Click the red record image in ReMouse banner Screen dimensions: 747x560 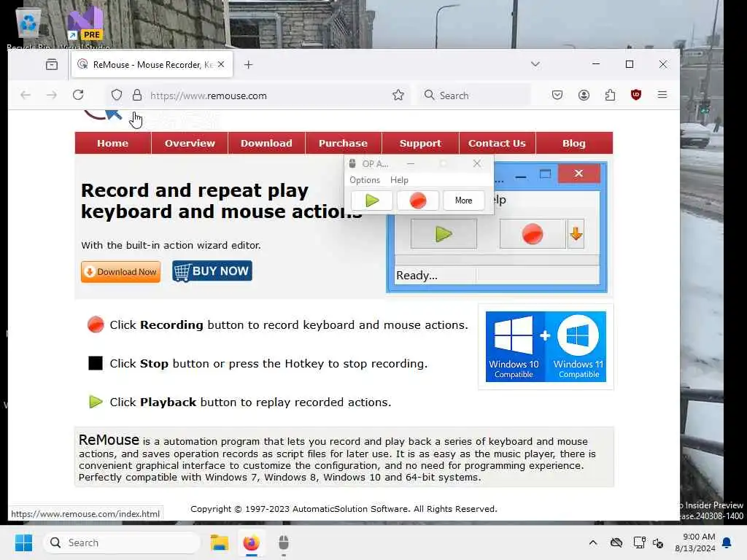532,234
